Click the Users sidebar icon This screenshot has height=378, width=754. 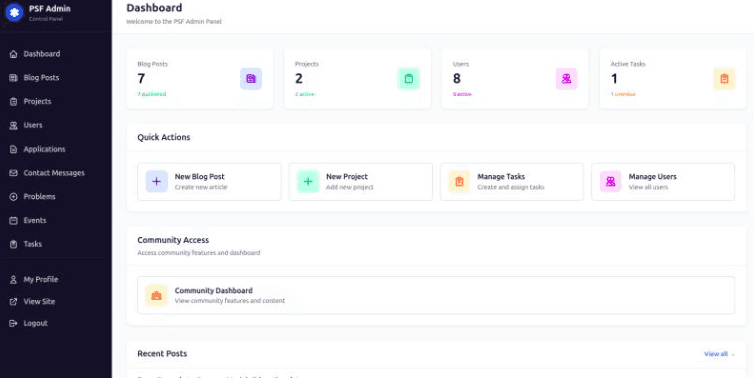pos(13,125)
